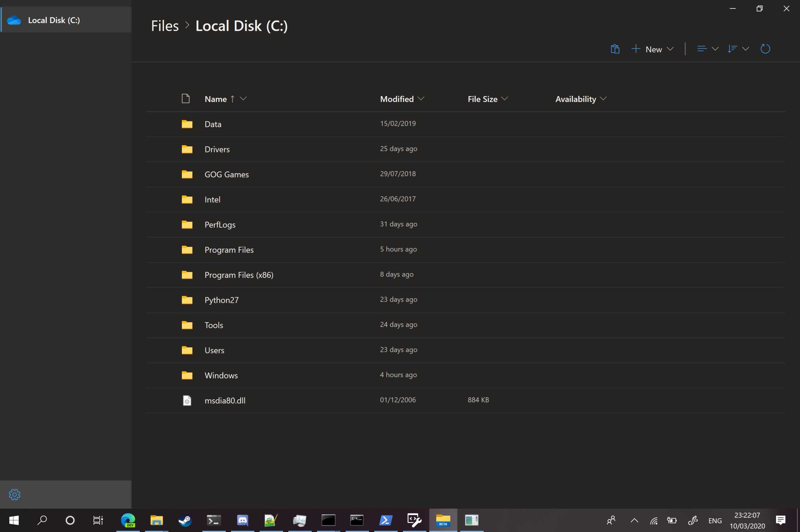The image size is (800, 532).
Task: Click the Windows search bar
Action: click(41, 520)
